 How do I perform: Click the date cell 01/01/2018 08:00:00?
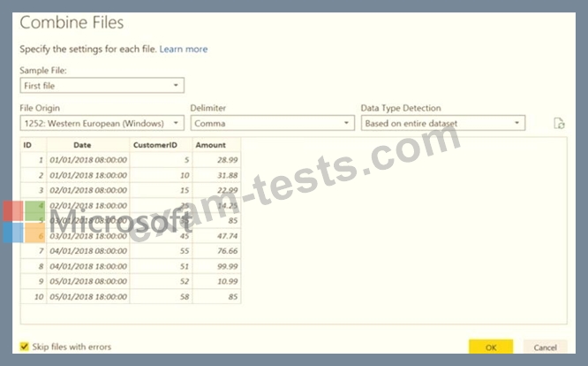click(x=88, y=159)
